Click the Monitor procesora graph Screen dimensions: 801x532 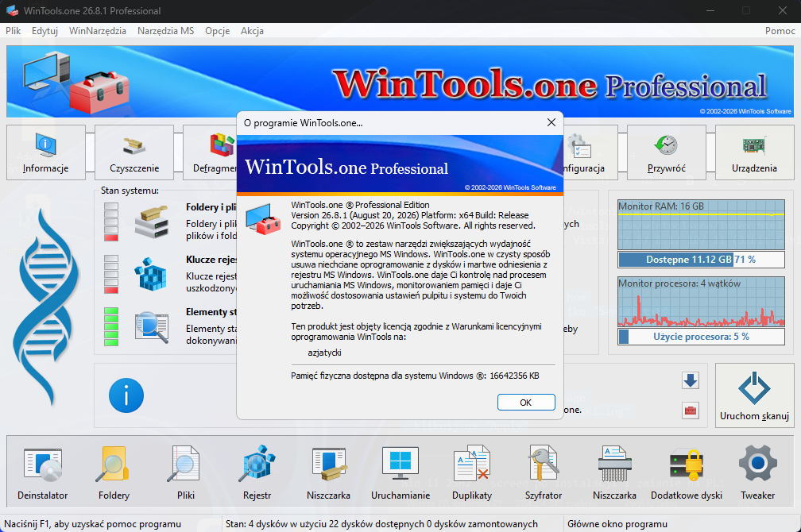(x=701, y=302)
